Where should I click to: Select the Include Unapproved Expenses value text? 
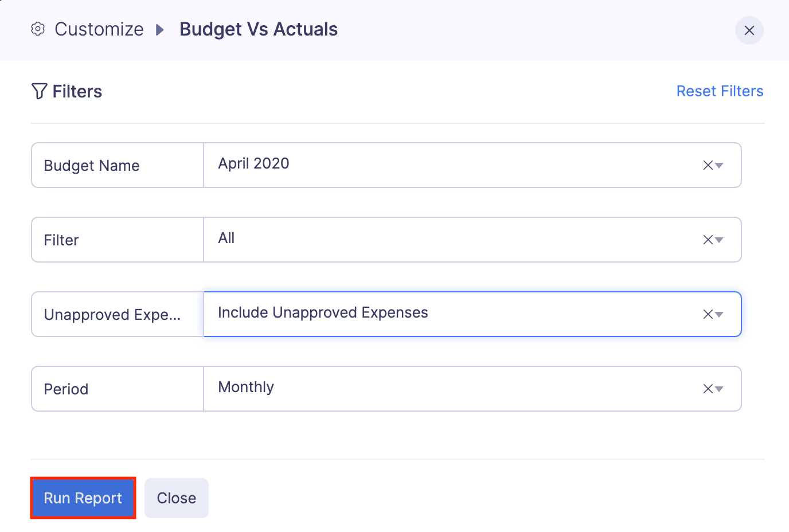[322, 312]
